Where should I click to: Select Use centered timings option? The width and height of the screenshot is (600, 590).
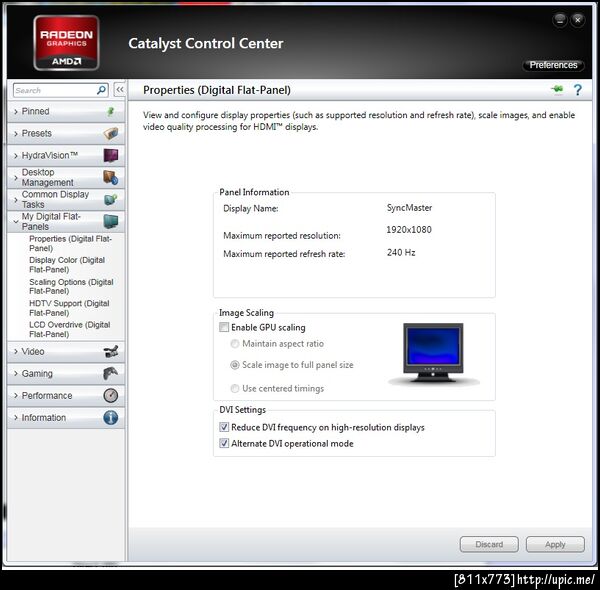coord(235,388)
